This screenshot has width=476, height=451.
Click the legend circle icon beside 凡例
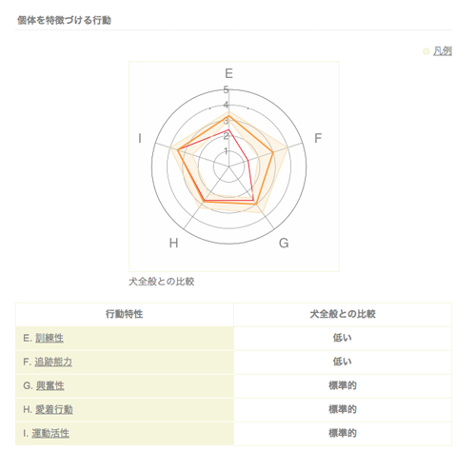tap(426, 51)
